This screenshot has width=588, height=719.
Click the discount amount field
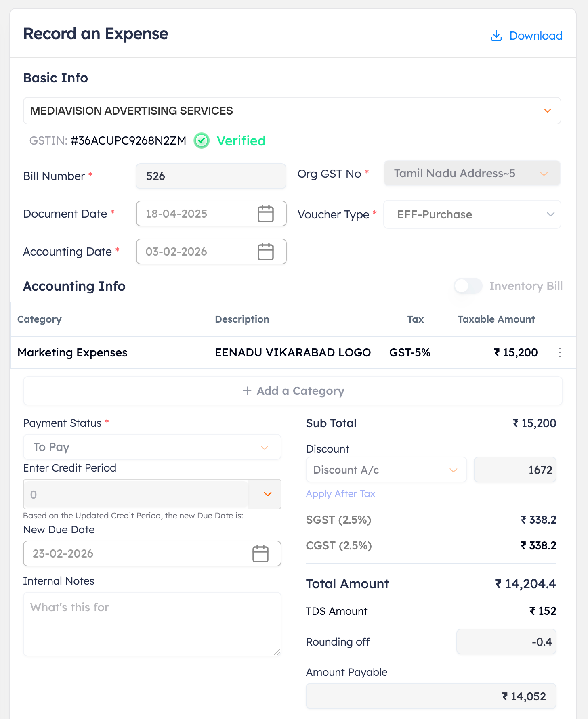pos(515,470)
